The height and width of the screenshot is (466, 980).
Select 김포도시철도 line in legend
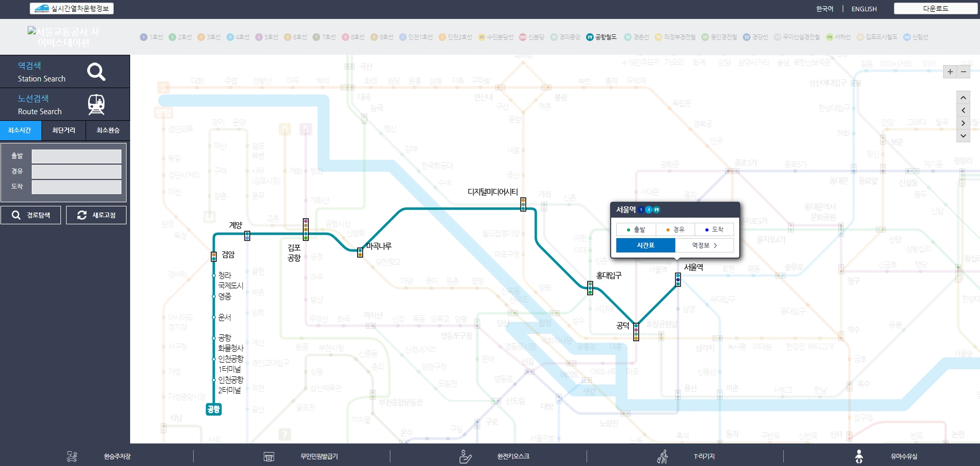[877, 37]
